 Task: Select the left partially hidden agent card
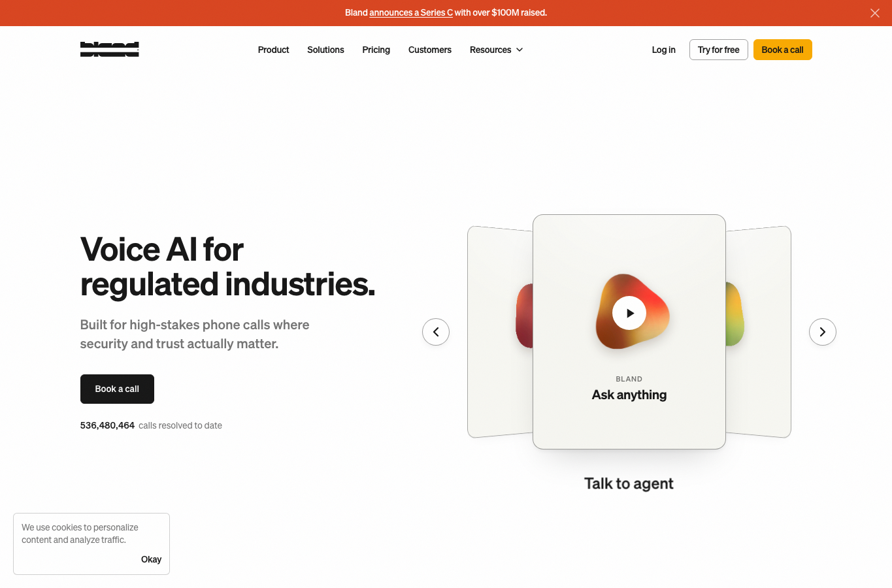click(x=500, y=332)
